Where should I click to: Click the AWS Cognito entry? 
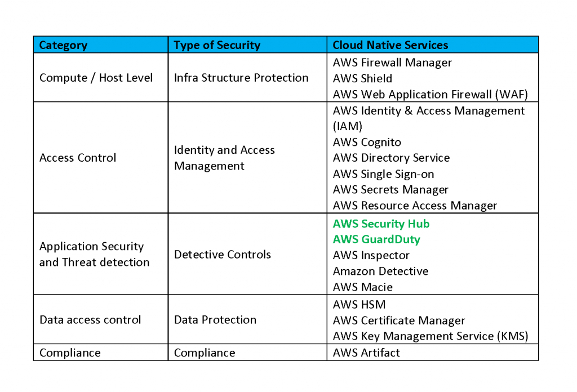(367, 142)
